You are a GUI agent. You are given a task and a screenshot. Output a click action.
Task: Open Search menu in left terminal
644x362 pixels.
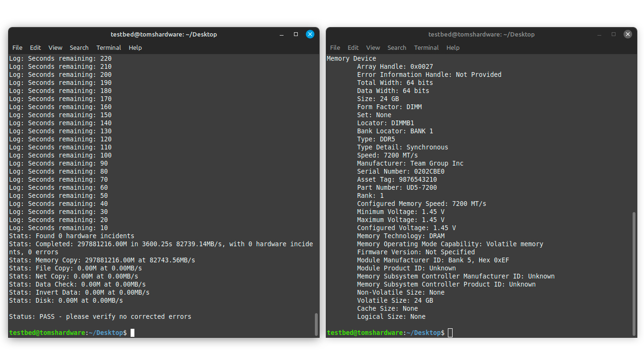(79, 47)
